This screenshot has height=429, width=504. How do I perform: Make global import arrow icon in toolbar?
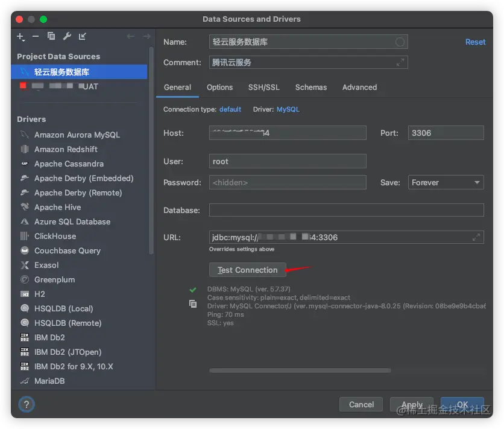pos(82,36)
